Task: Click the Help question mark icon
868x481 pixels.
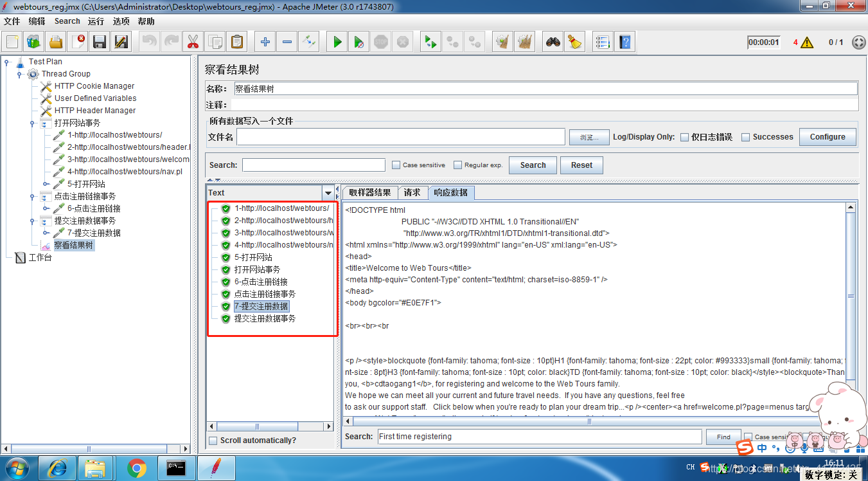Action: tap(624, 42)
